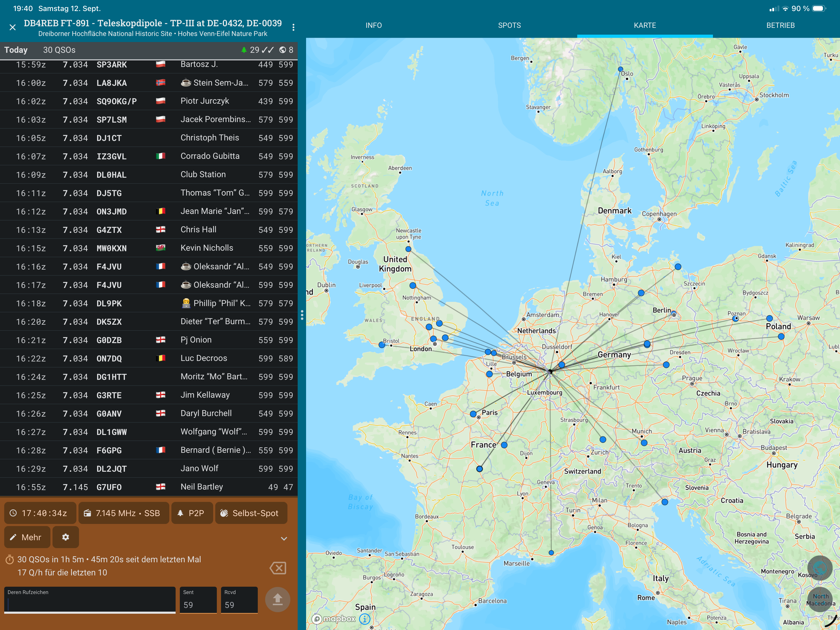Screen dimensions: 840x630
Task: Select the DL0HAL Club Station row
Action: [149, 175]
